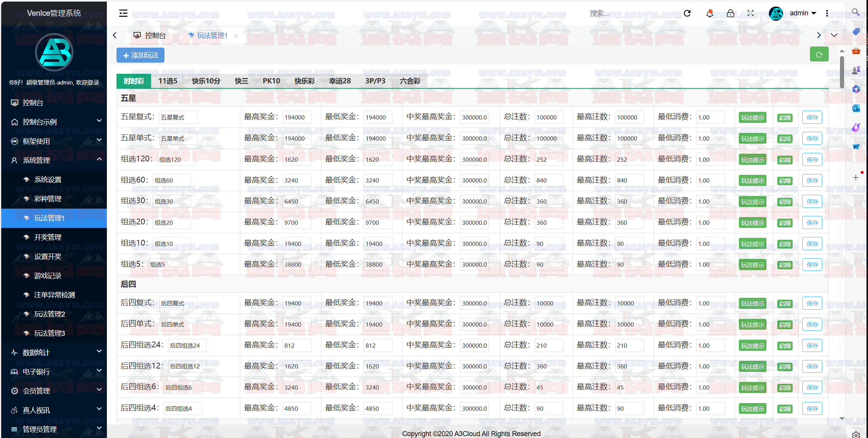868x438 pixels.
Task: Toggle the fullscreen icon in header
Action: tap(750, 13)
